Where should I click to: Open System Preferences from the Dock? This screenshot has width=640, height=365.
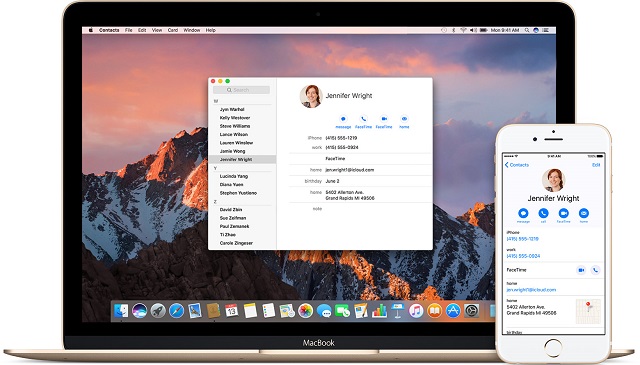[471, 311]
